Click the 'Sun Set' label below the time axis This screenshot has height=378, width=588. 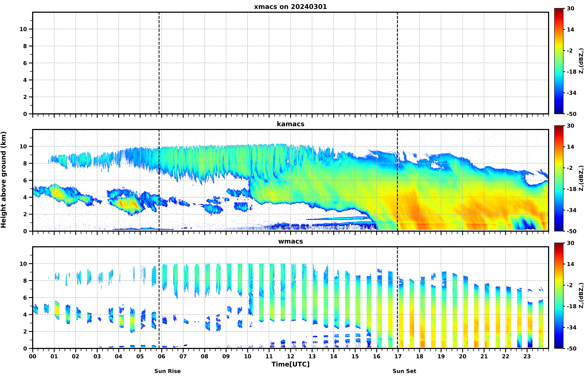pyautogui.click(x=404, y=371)
